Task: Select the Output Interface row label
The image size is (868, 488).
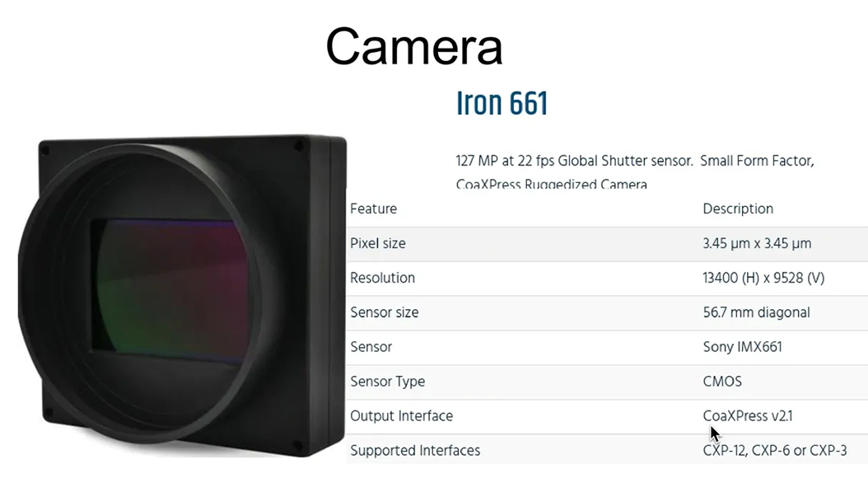Action: tap(401, 416)
